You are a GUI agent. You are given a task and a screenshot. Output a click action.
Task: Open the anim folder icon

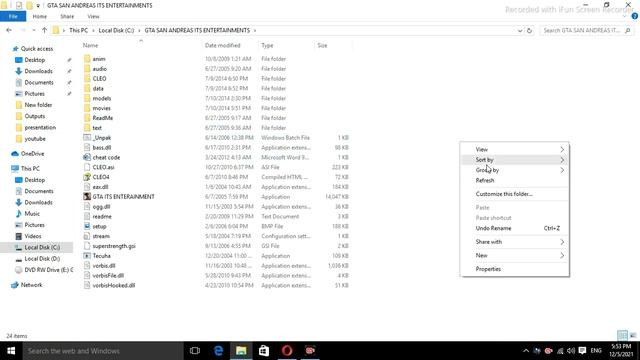(x=87, y=59)
